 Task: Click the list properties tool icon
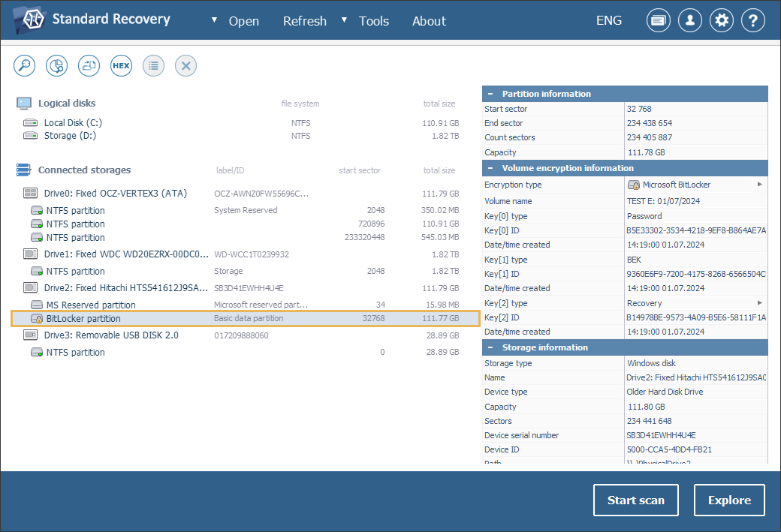point(153,66)
